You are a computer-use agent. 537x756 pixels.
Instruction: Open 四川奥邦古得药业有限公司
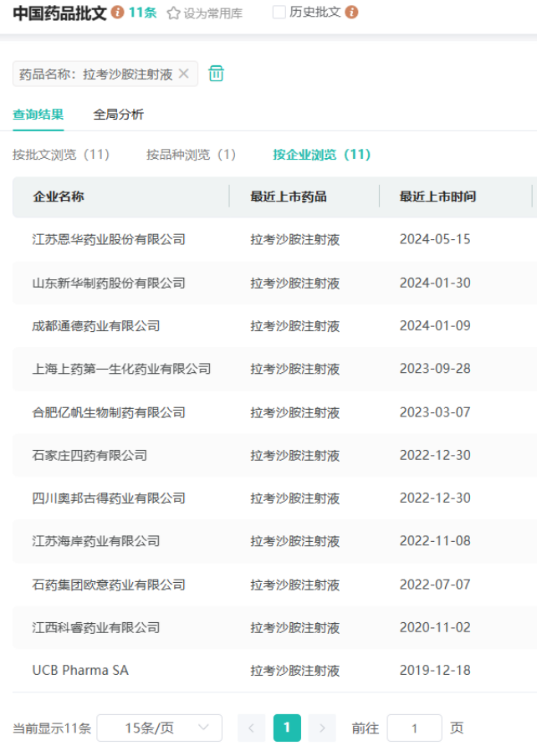click(x=109, y=498)
